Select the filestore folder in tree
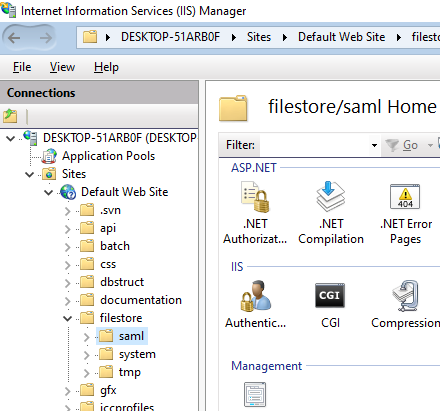 (x=121, y=318)
